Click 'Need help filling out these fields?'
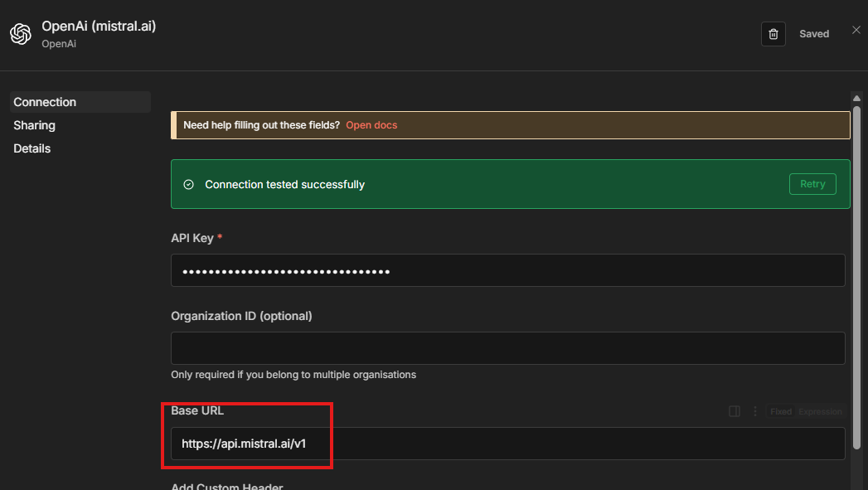868x490 pixels. tap(261, 125)
